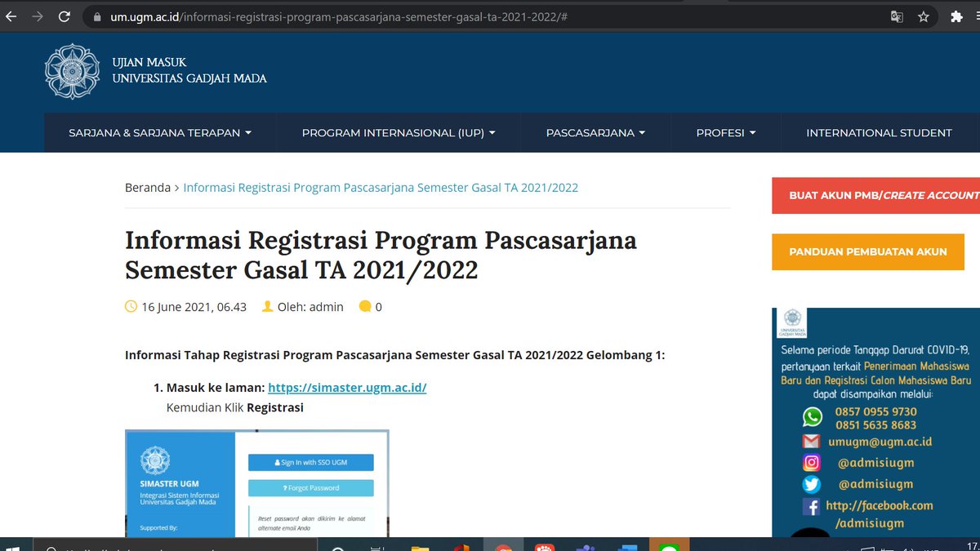The image size is (980, 551).
Task: Click the clock icon beside the post date
Action: [131, 307]
